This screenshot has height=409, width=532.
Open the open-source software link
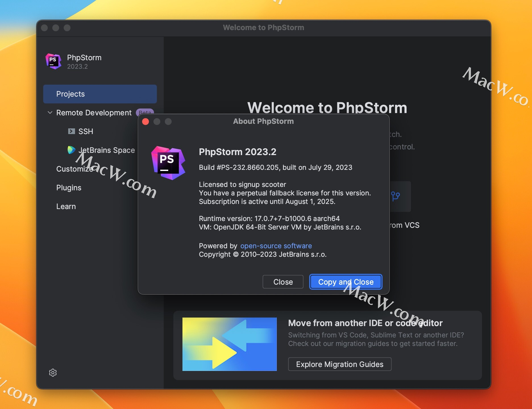coord(275,246)
